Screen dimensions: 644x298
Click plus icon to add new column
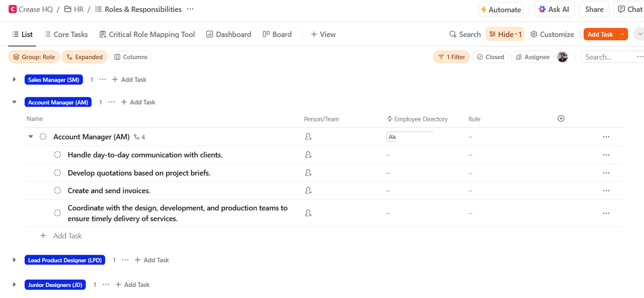pos(561,119)
